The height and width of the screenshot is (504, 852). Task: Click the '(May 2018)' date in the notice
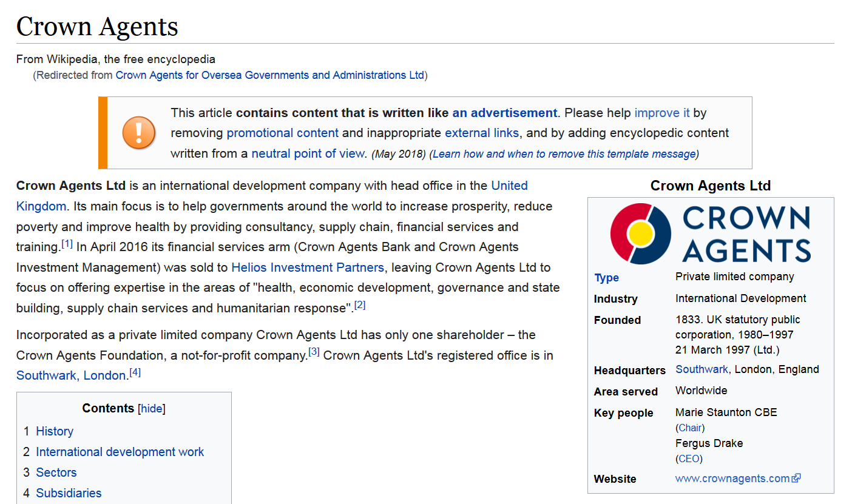click(x=399, y=154)
